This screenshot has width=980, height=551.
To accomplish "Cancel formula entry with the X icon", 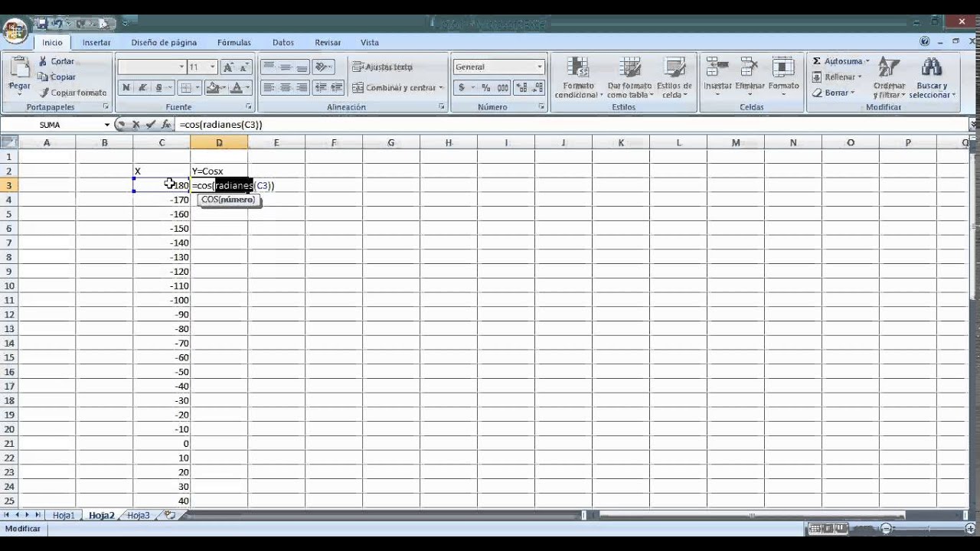I will coord(136,124).
